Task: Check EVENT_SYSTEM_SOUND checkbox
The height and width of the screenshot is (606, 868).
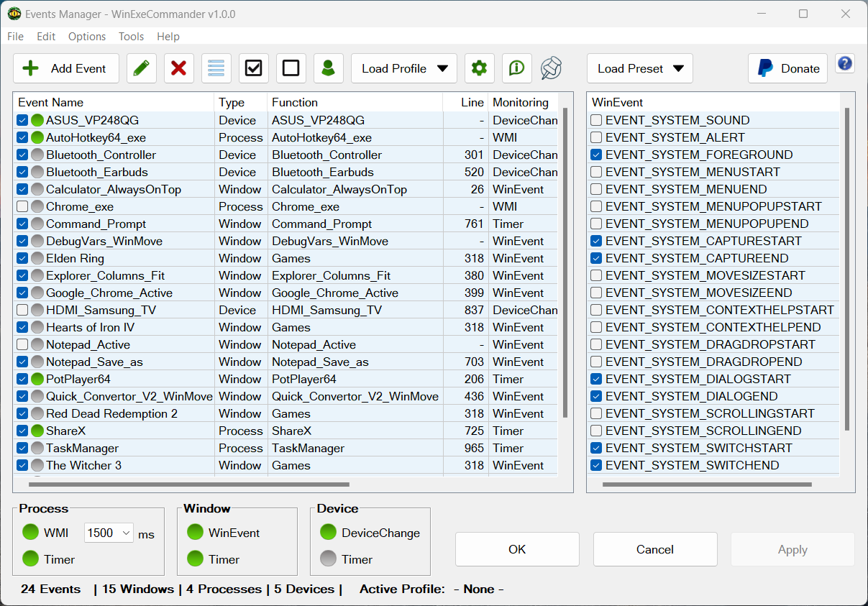Action: point(596,120)
